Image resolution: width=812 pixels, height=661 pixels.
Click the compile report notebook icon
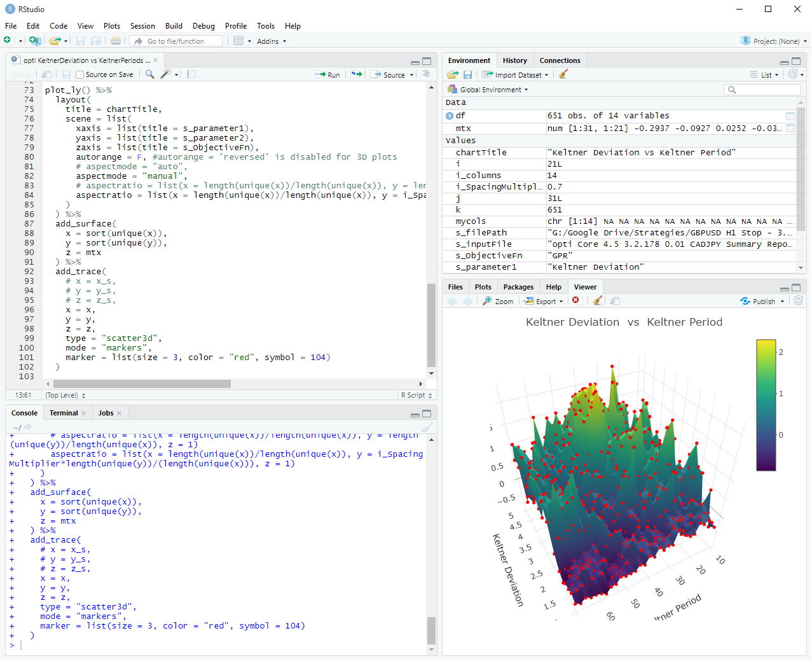pos(191,74)
